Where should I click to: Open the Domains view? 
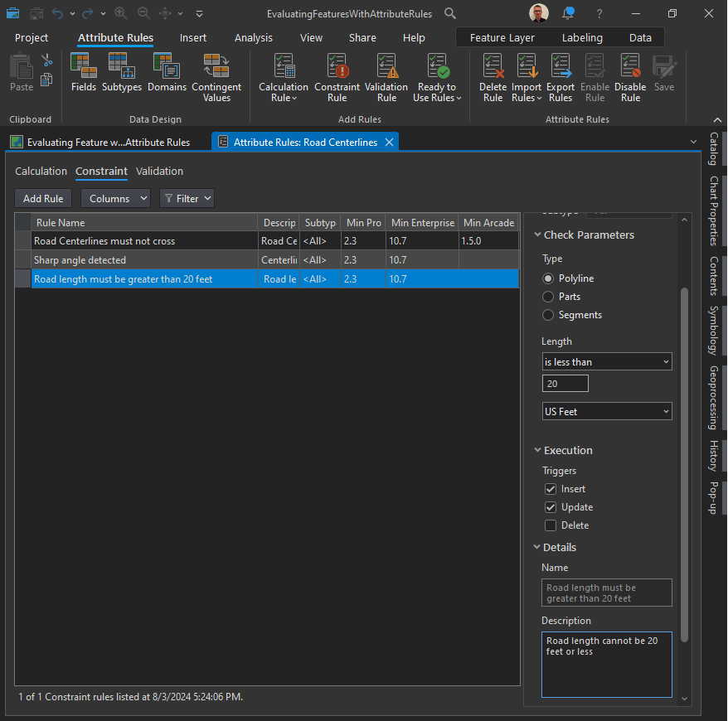tap(167, 73)
